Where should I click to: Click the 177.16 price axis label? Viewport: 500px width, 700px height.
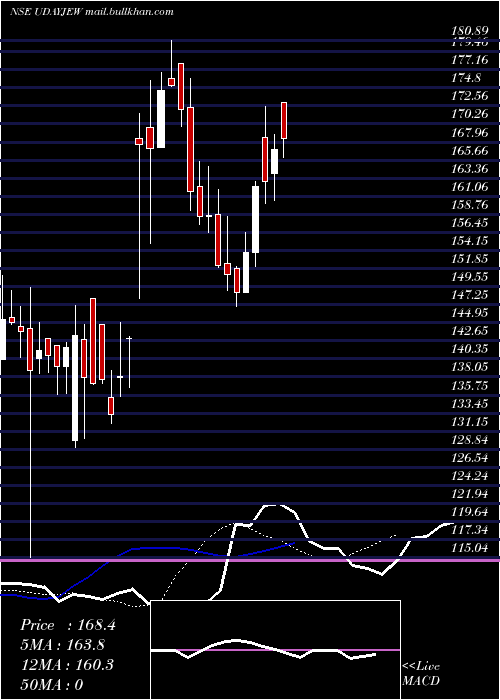click(469, 60)
